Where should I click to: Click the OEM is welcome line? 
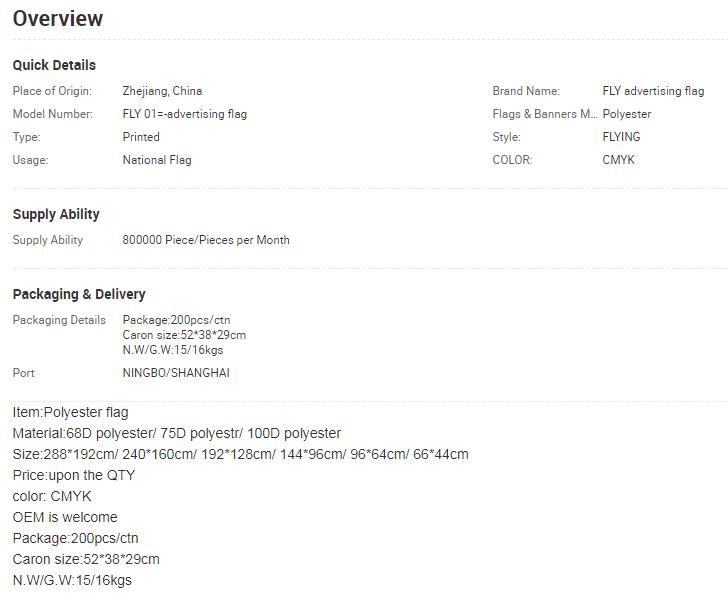pyautogui.click(x=65, y=517)
